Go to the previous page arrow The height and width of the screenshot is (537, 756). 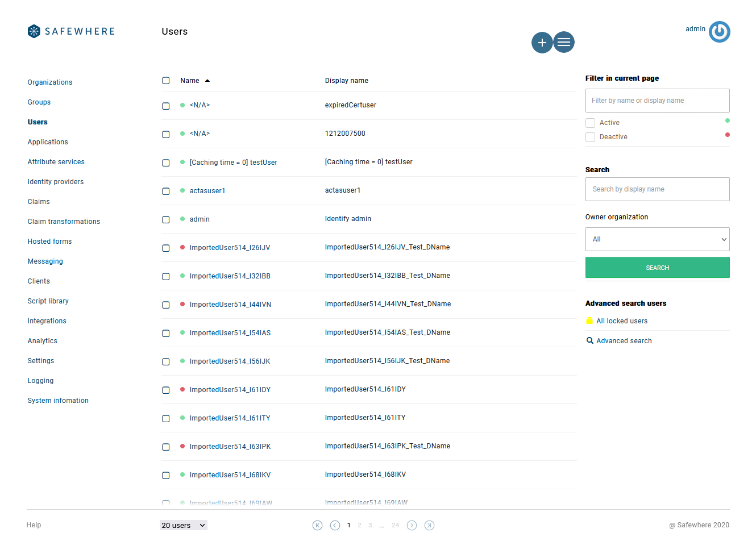tap(335, 526)
